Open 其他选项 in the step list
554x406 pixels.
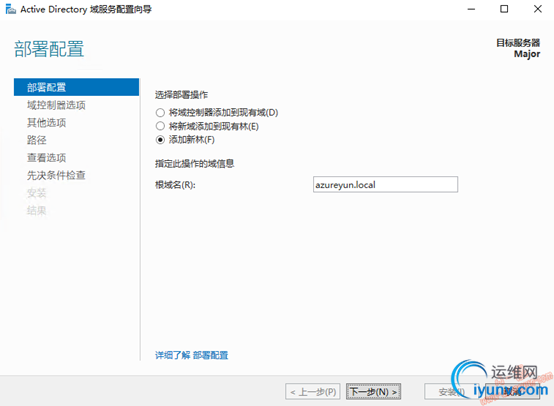pos(47,123)
